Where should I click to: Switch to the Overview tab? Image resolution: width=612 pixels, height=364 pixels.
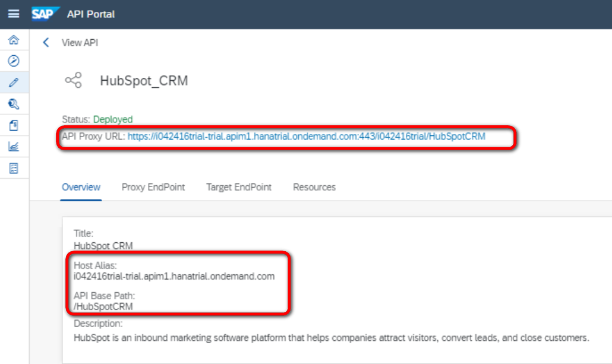pos(81,187)
